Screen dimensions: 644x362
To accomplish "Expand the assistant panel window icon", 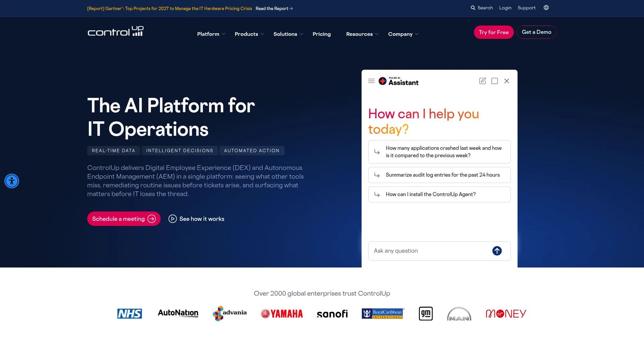I will point(495,81).
